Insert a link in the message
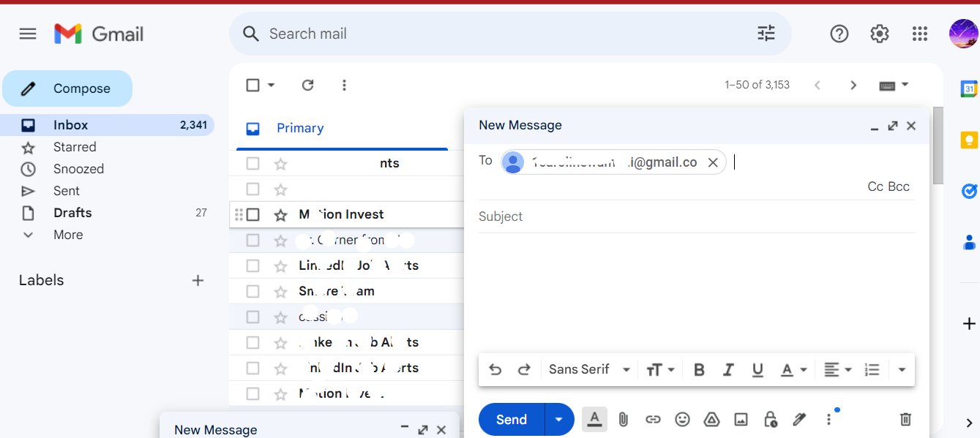This screenshot has height=438, width=980. click(x=653, y=419)
